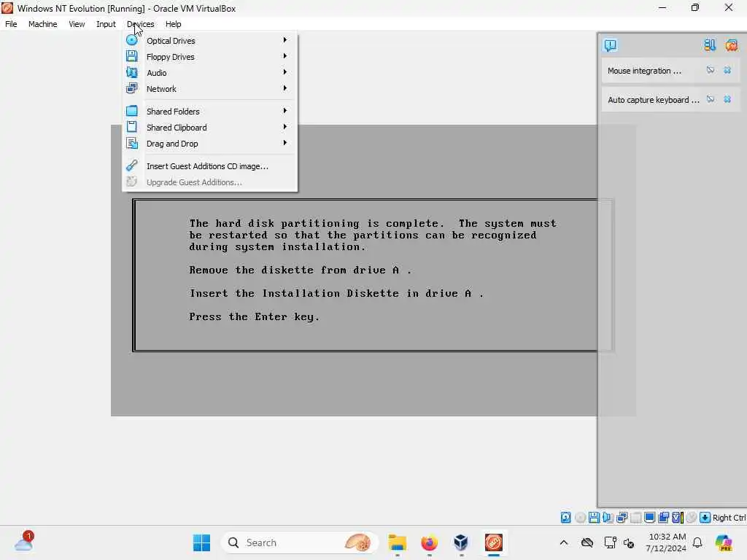Disable Auto capture keyboard message from showing again

711,99
